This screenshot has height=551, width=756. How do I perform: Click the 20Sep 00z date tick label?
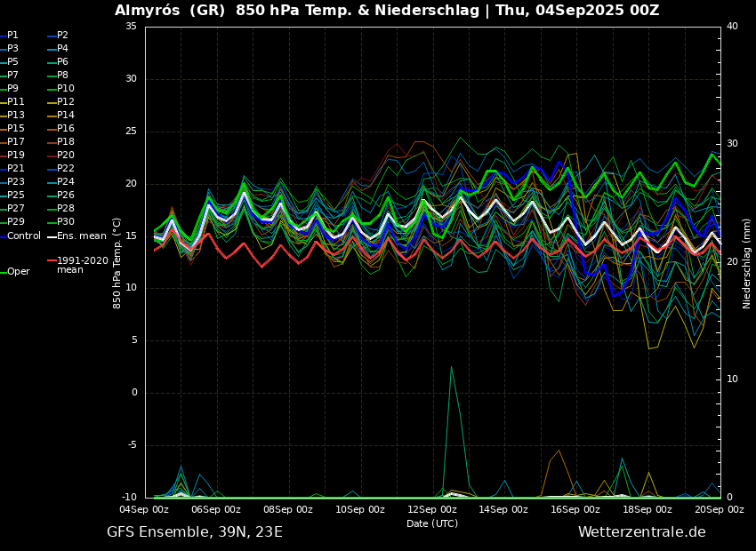(x=719, y=509)
